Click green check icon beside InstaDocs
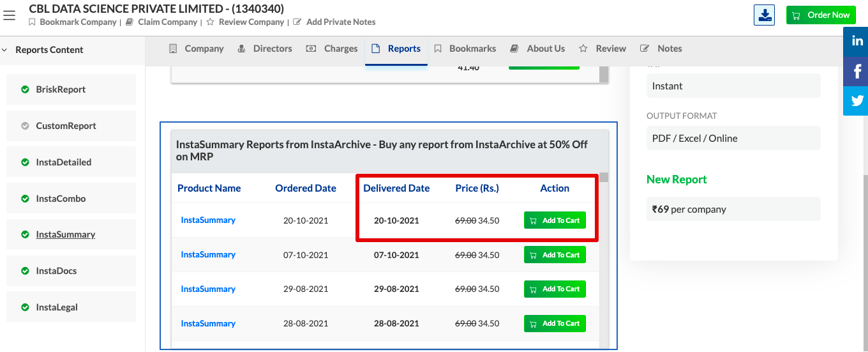868x352 pixels. coord(25,271)
